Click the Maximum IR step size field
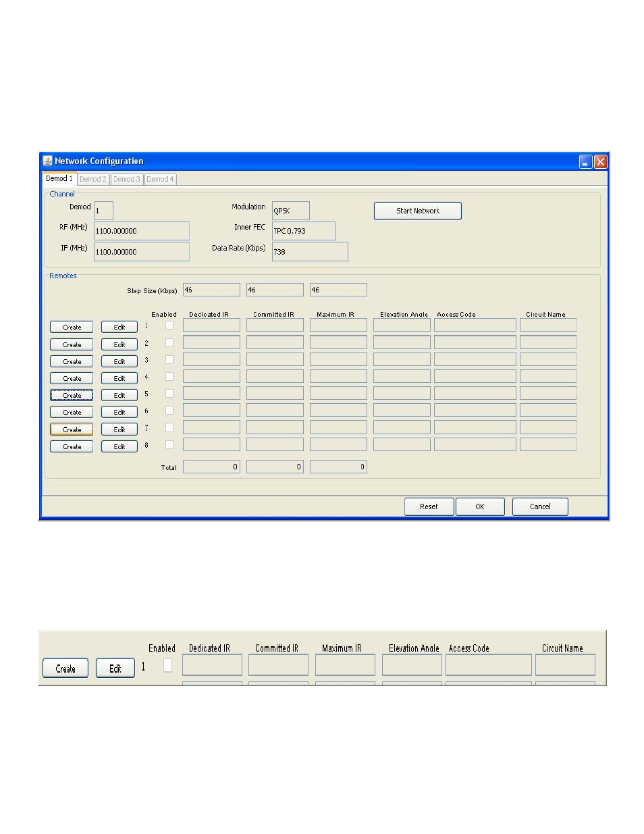 pos(338,290)
